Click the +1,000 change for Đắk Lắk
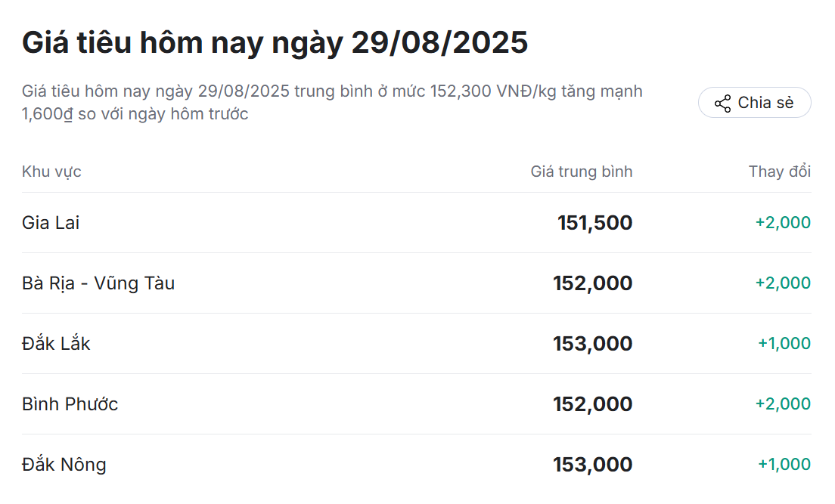 pos(784,344)
